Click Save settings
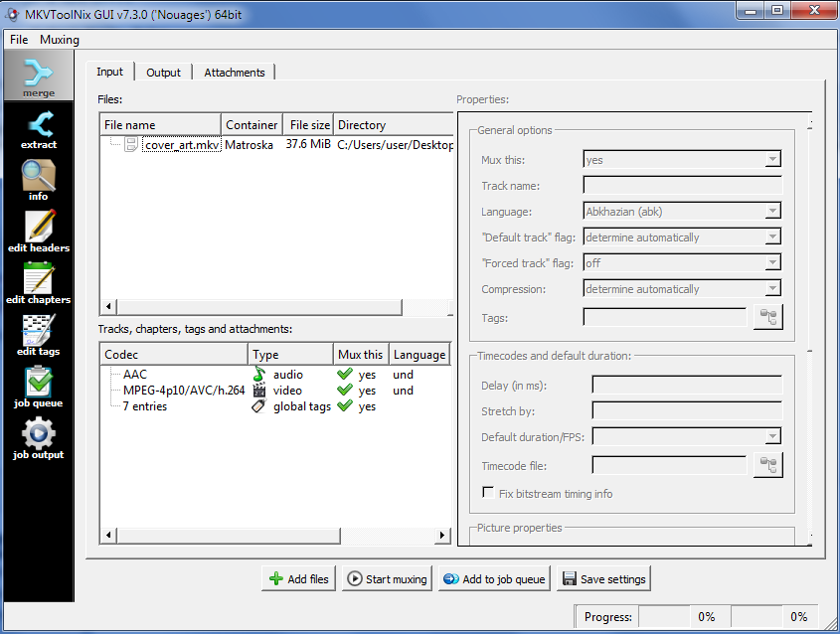This screenshot has height=634, width=840. (603, 578)
